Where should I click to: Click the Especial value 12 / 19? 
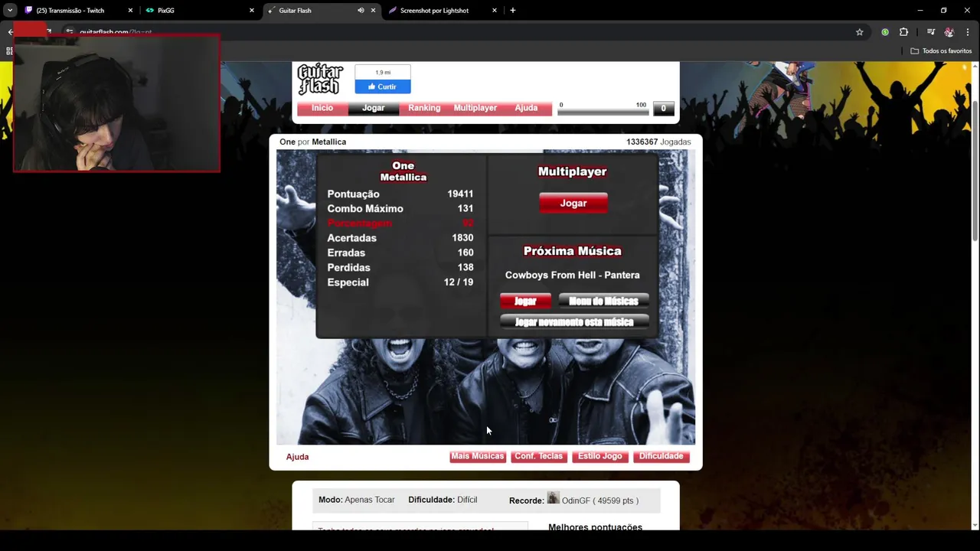(x=459, y=282)
